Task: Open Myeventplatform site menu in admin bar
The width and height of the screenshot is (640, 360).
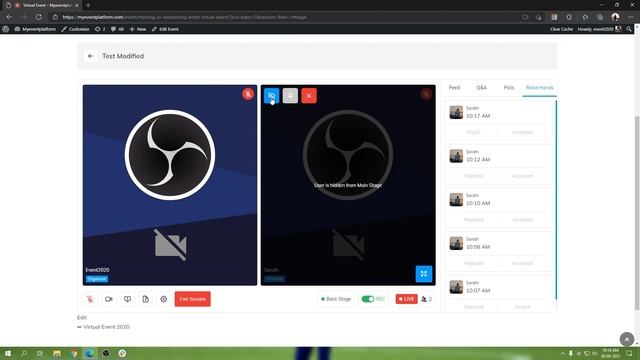Action: point(35,29)
